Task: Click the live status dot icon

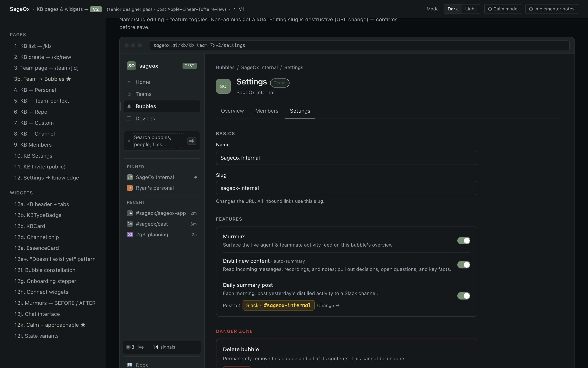Action: click(128, 347)
